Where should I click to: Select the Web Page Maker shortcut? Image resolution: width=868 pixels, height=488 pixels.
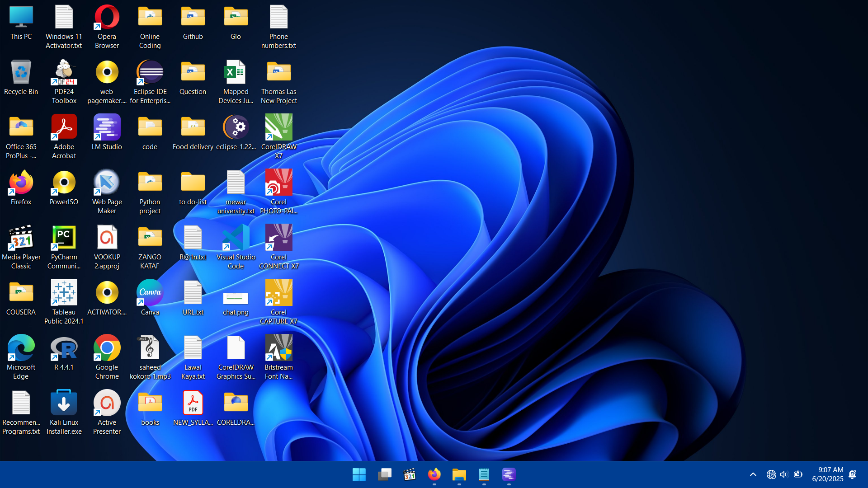tap(107, 192)
